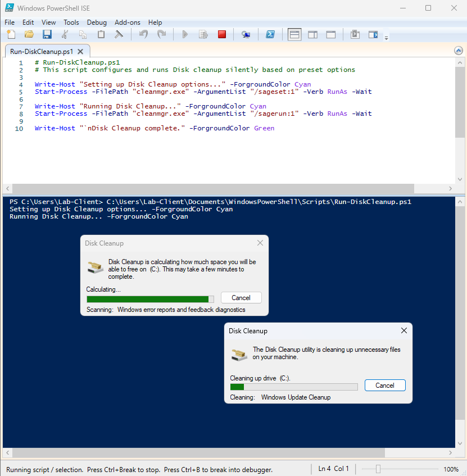The image size is (467, 476).
Task: Open a script with the Open folder icon
Action: 29,34
